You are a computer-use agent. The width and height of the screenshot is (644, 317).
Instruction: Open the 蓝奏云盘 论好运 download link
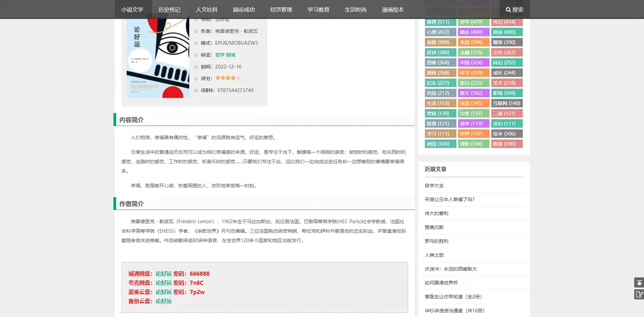tap(164, 292)
